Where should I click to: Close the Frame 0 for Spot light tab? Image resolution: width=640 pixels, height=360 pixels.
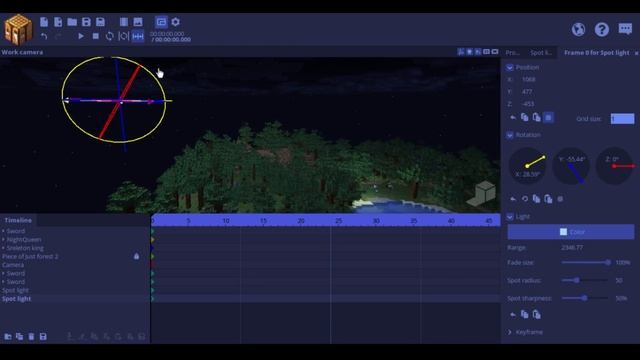(x=636, y=53)
